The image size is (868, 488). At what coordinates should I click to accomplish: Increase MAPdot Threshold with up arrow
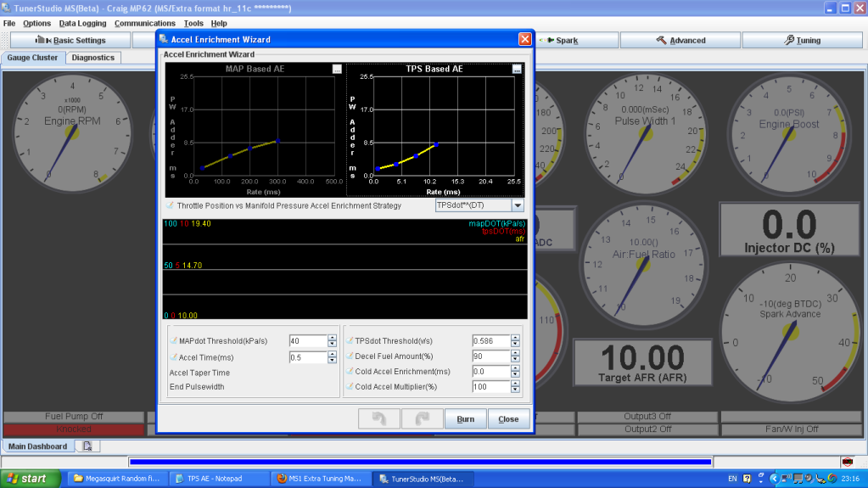pos(332,338)
